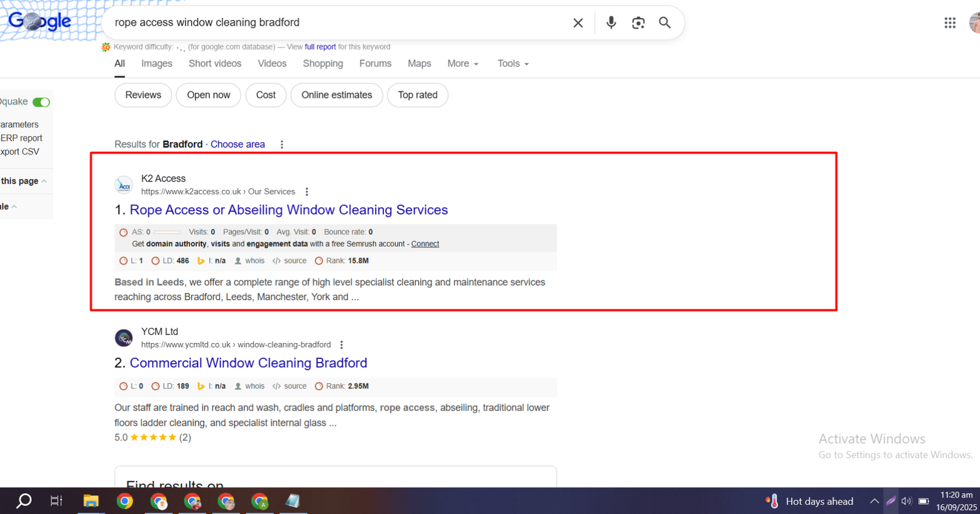Image resolution: width=980 pixels, height=514 pixels.
Task: Open the Tools dropdown
Action: (513, 64)
